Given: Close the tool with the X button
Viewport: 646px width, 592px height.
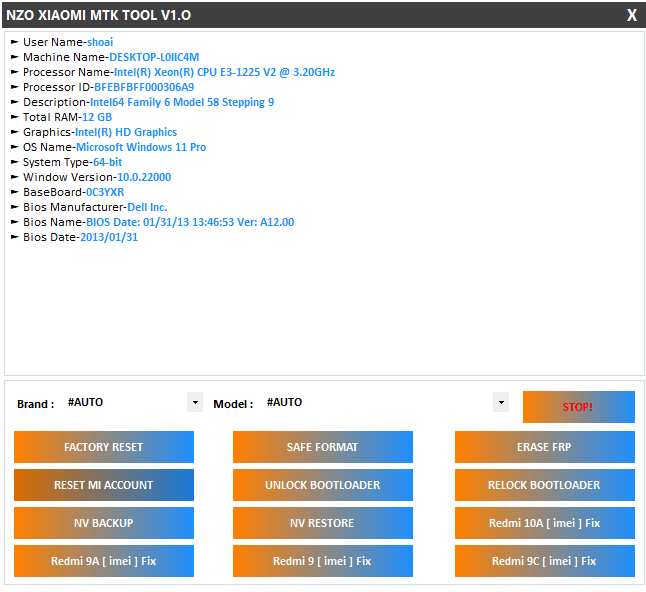Looking at the screenshot, I should [631, 15].
